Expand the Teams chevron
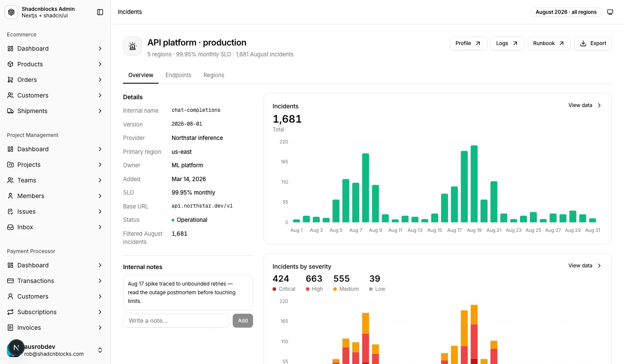Viewport: 624px width, 364px height. click(x=100, y=180)
